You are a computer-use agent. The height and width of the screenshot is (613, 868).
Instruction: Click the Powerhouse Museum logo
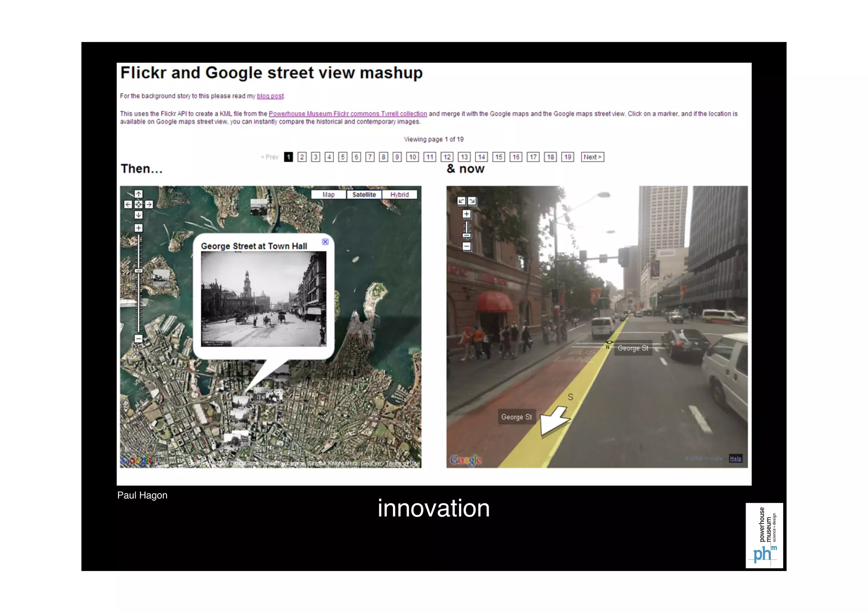coord(764,535)
